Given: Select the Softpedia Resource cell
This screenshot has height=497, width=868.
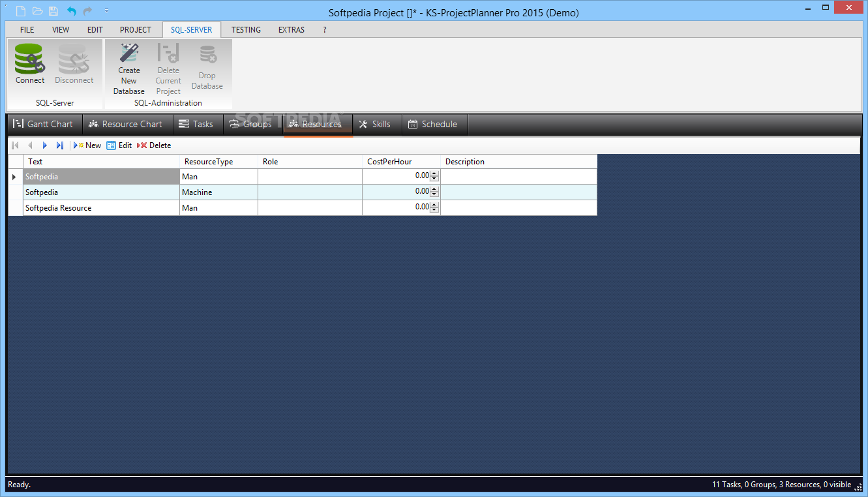Looking at the screenshot, I should [x=101, y=208].
